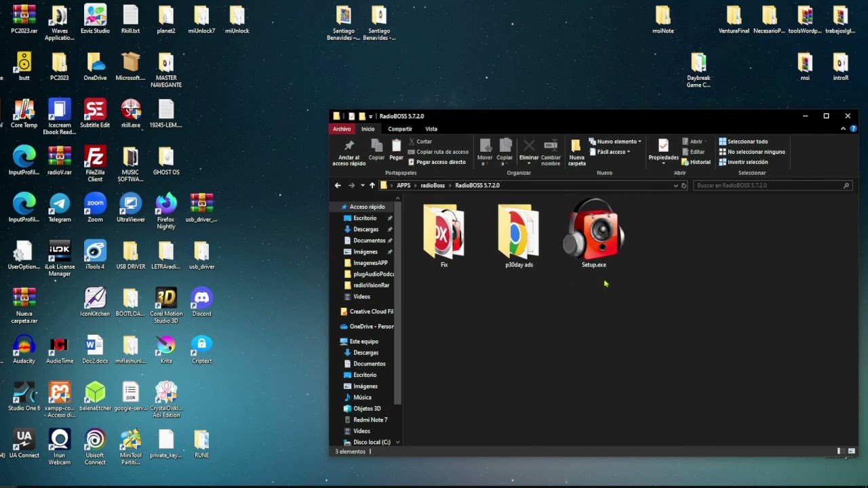
Task: Open Objetos 3D in navigation pane
Action: tap(367, 409)
